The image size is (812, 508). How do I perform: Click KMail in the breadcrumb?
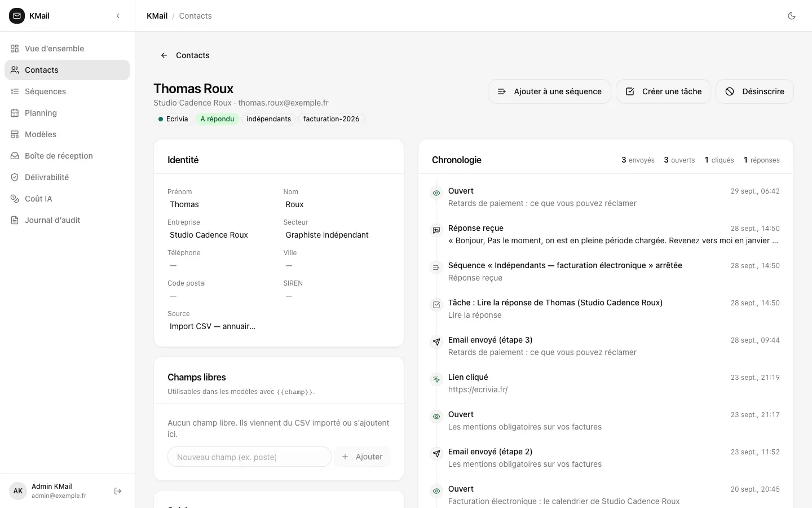click(x=157, y=16)
